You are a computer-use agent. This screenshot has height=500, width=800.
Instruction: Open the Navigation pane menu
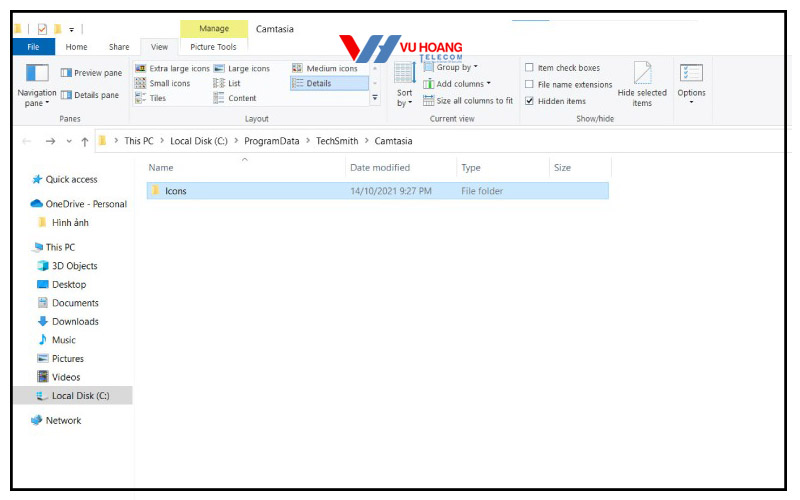(x=37, y=85)
